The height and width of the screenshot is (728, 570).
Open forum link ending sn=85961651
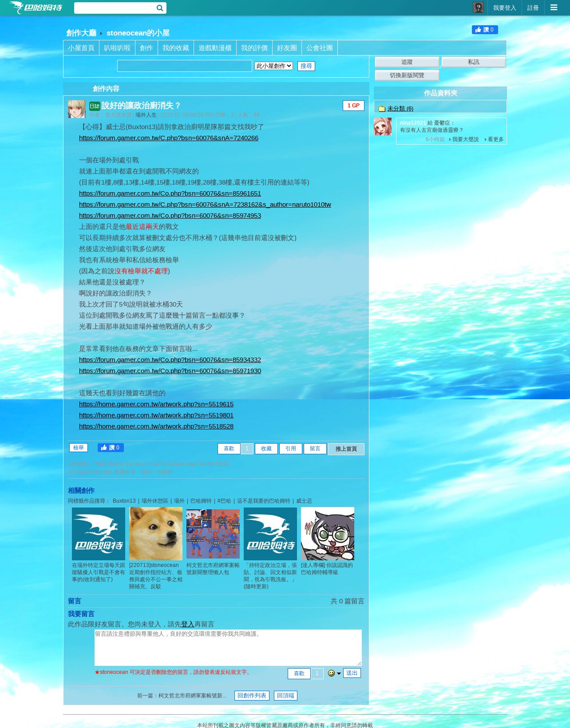click(x=170, y=193)
